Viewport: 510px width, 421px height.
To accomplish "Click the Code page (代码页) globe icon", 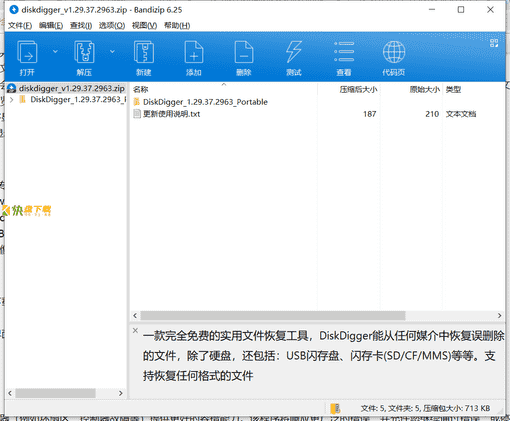I will tap(394, 52).
